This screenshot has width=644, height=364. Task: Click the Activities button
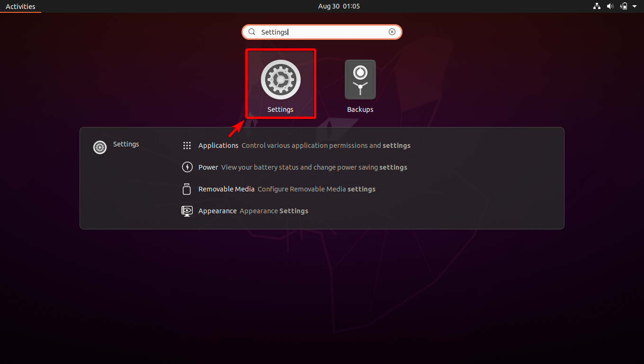click(x=20, y=6)
